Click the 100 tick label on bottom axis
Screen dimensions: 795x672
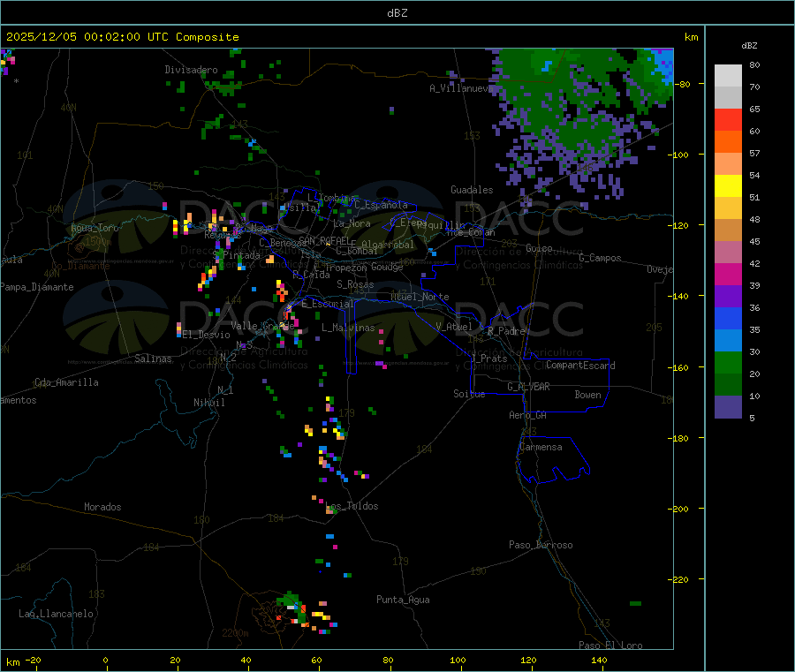pos(458,660)
